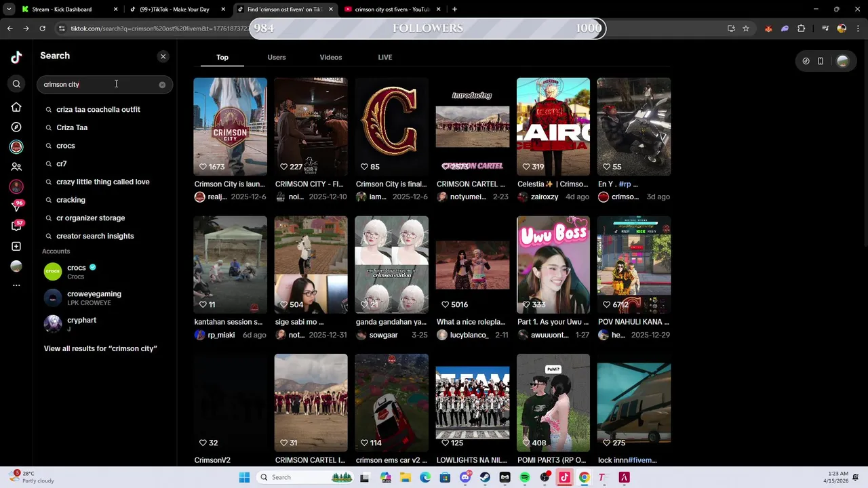Open the crocs verified account
Viewport: 868px width, 488px height.
105,272
